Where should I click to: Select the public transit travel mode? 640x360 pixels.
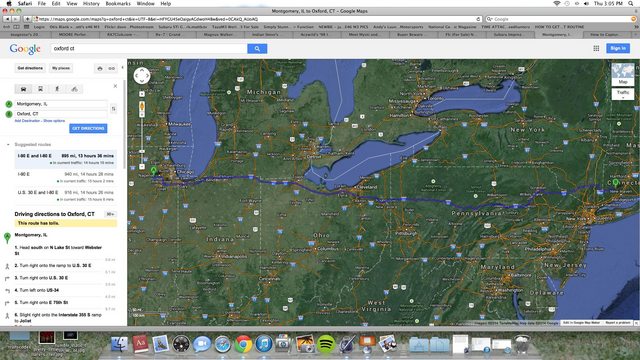tap(40, 89)
